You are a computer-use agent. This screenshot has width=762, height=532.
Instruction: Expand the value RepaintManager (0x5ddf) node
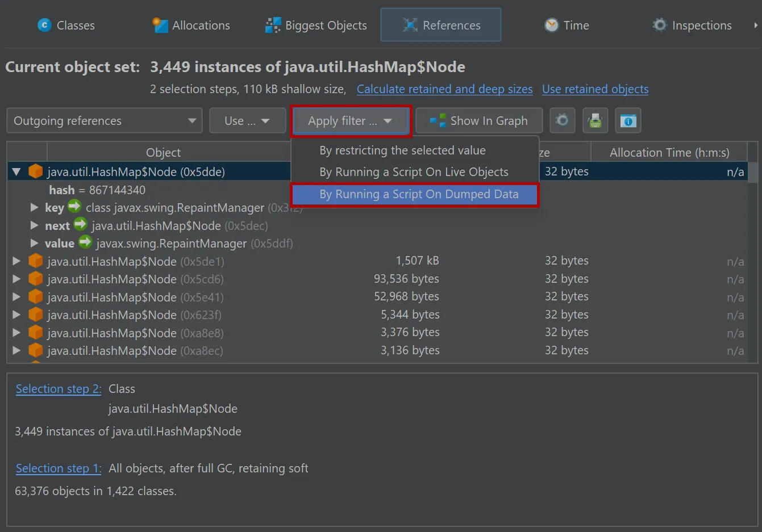click(34, 244)
